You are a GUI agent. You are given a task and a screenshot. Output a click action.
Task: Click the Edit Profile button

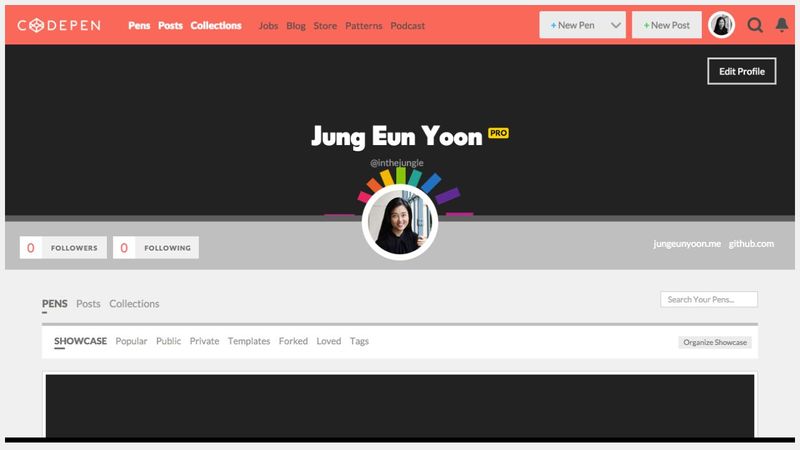pyautogui.click(x=741, y=71)
